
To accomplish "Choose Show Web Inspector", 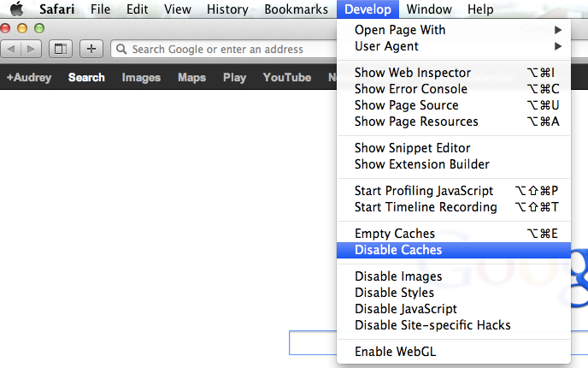I will [x=454, y=73].
